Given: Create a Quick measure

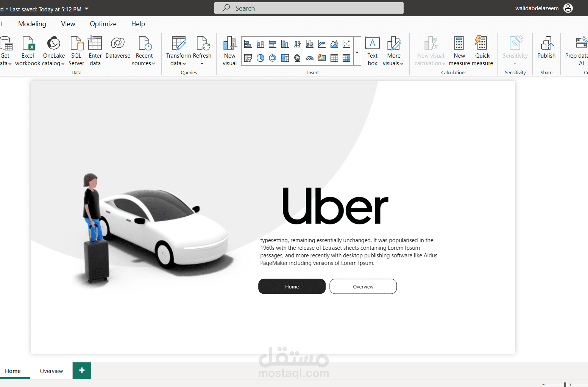Looking at the screenshot, I should [x=482, y=51].
